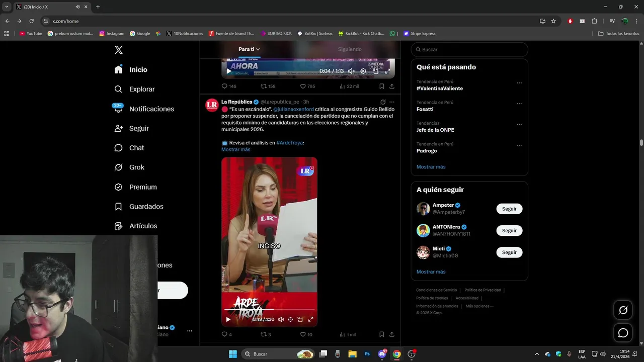Open Guardados in the sidebar
644x362 pixels.
pos(138,207)
